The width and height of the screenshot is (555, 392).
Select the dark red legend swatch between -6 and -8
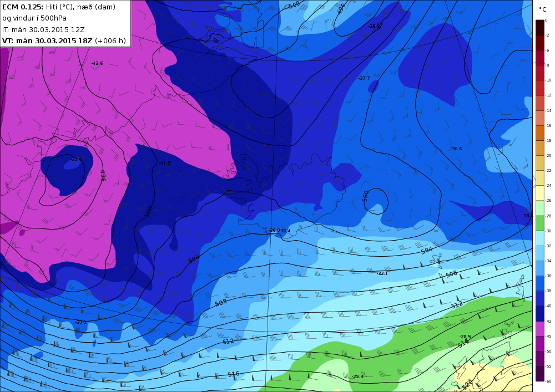540,58
